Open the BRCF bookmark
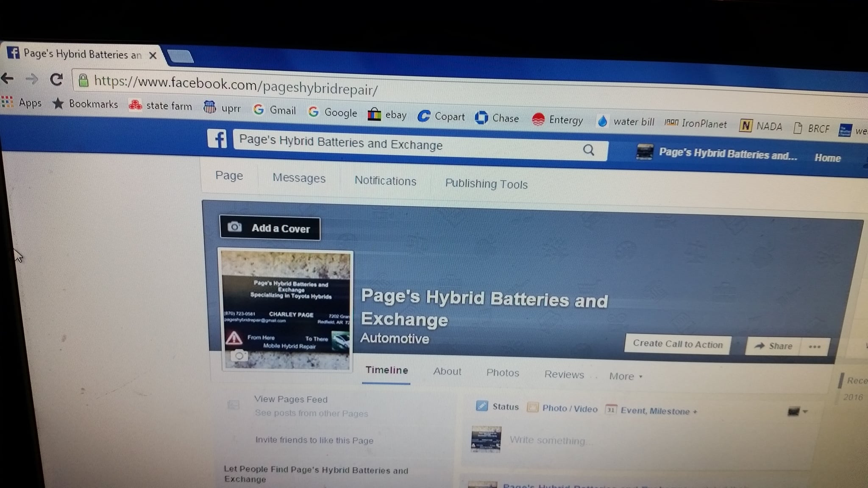Viewport: 868px width, 488px height. (811, 128)
